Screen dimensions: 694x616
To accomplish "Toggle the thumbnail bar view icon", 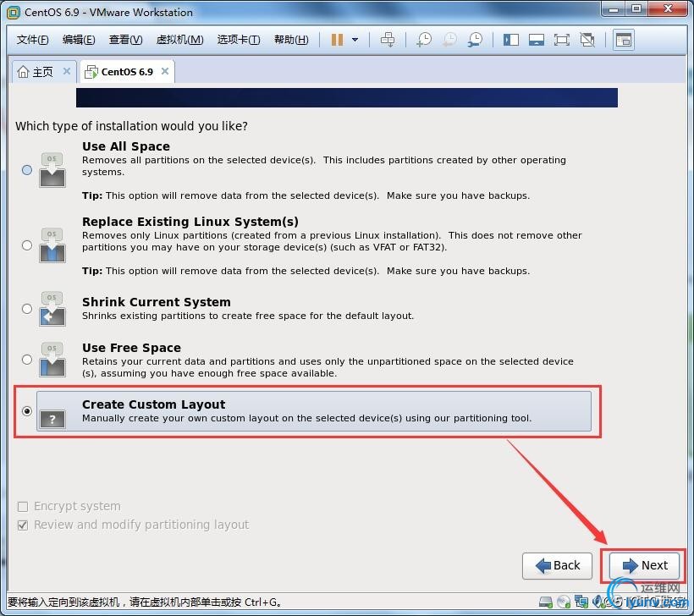I will pyautogui.click(x=537, y=40).
